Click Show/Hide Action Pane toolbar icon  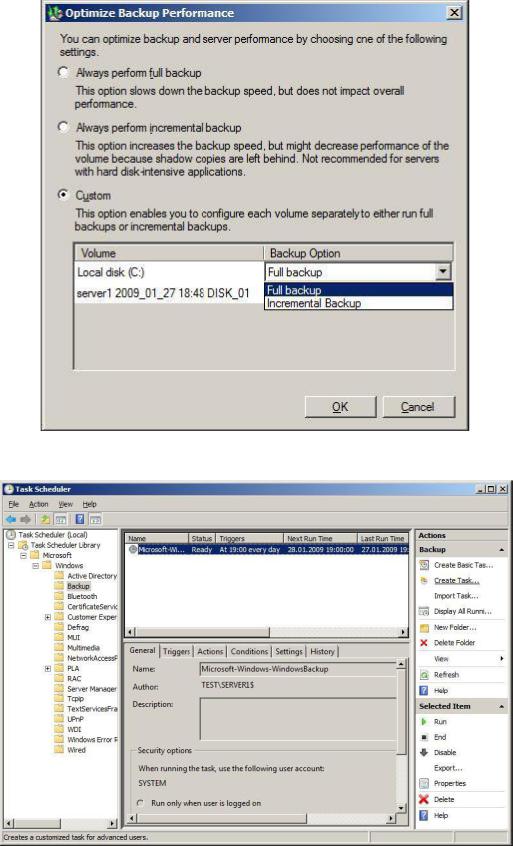pos(95,519)
